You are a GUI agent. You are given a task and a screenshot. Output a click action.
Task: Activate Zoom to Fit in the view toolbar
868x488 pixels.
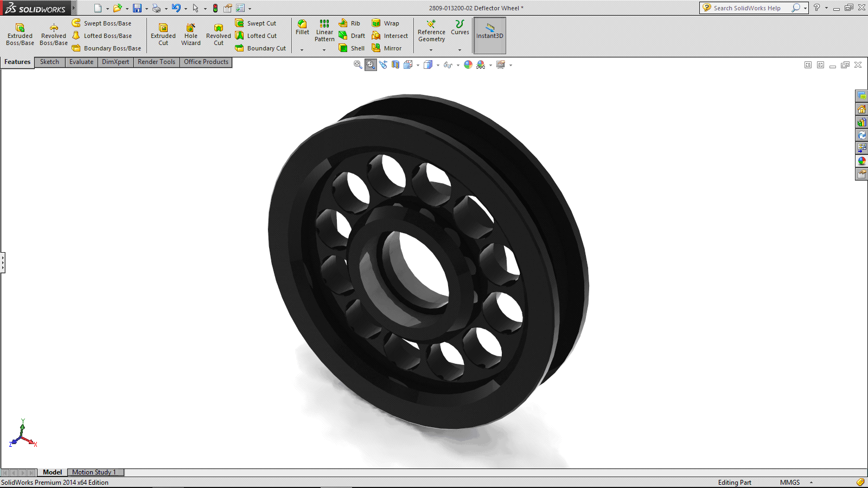(x=358, y=65)
